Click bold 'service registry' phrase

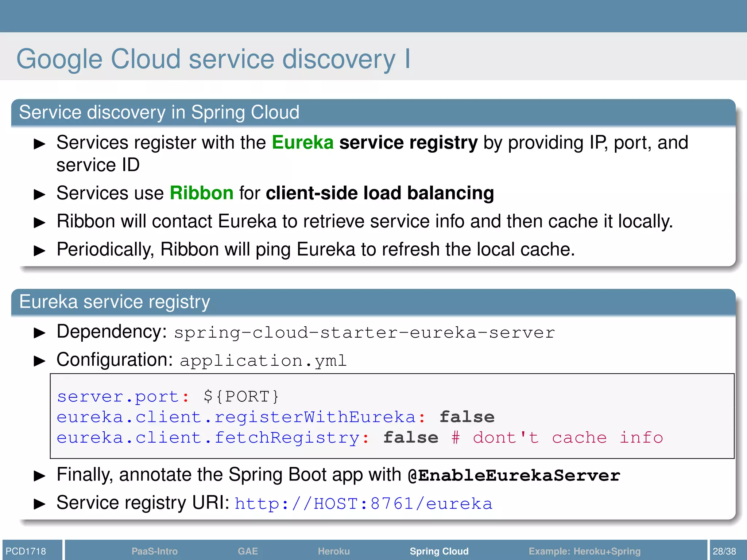pos(409,143)
